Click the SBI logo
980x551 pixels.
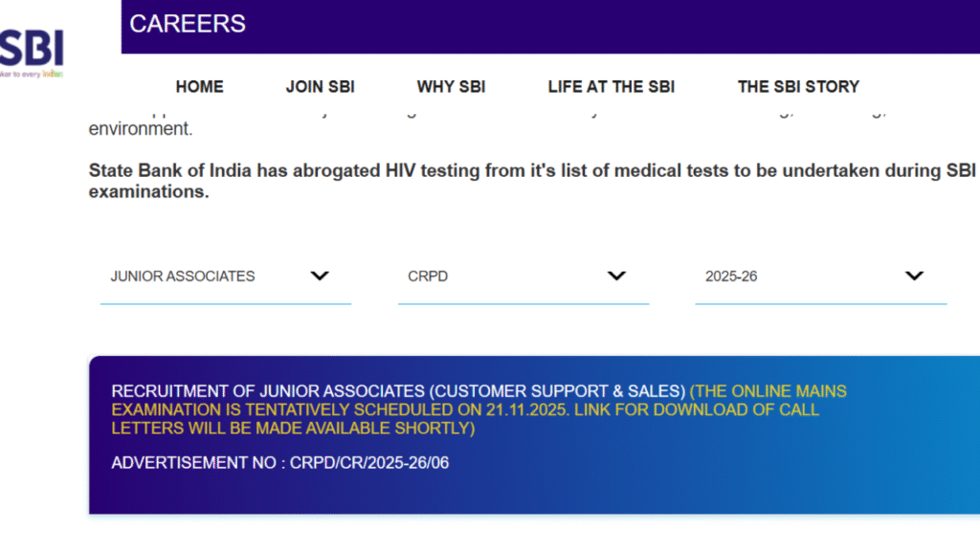31,46
